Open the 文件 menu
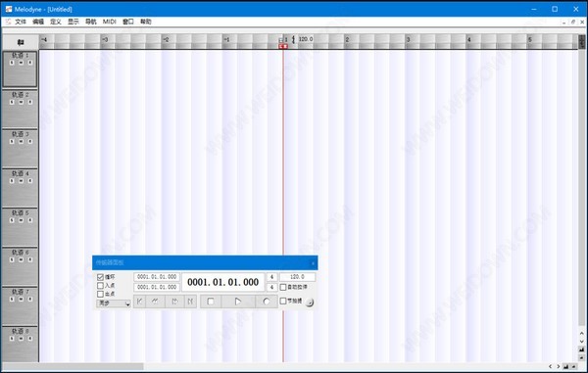Viewport: 588px width, 373px height. coord(21,22)
